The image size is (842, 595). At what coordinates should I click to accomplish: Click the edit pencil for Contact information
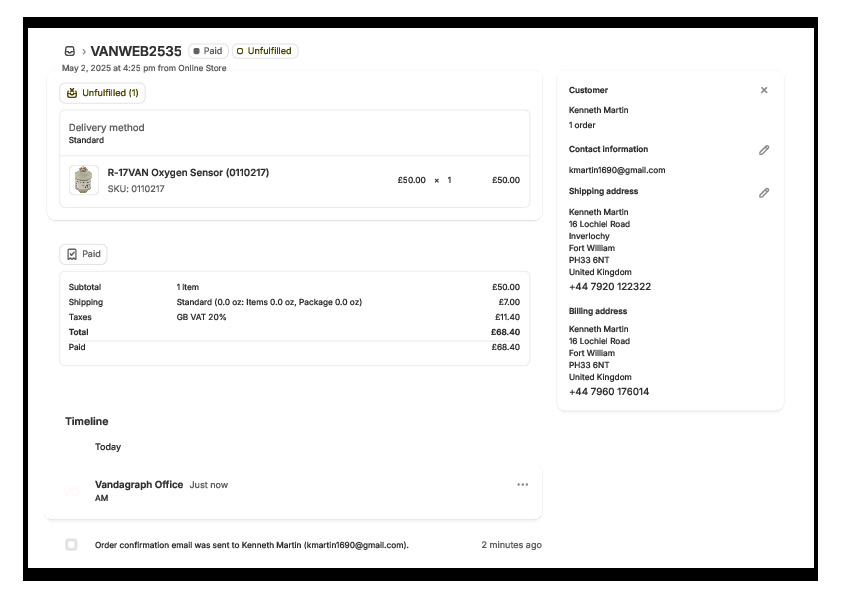pyautogui.click(x=764, y=150)
